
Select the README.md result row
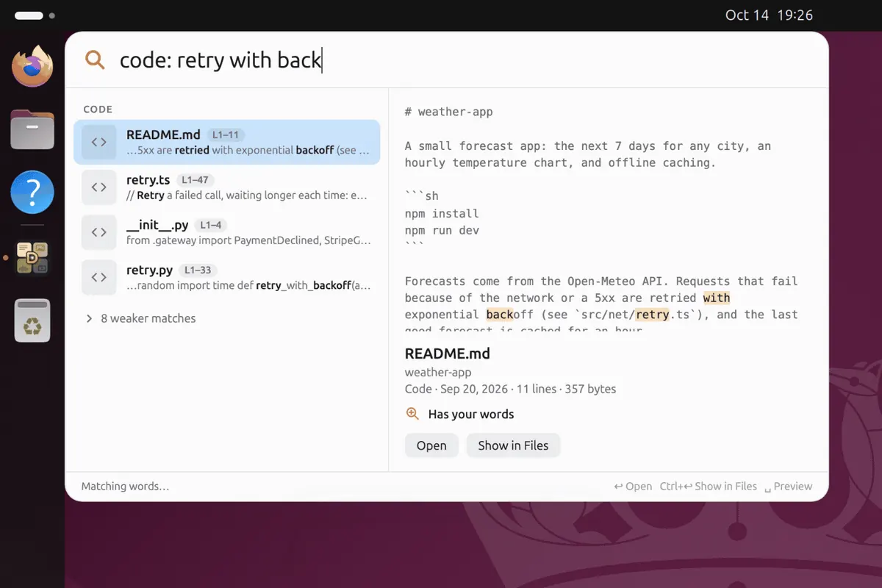[227, 142]
